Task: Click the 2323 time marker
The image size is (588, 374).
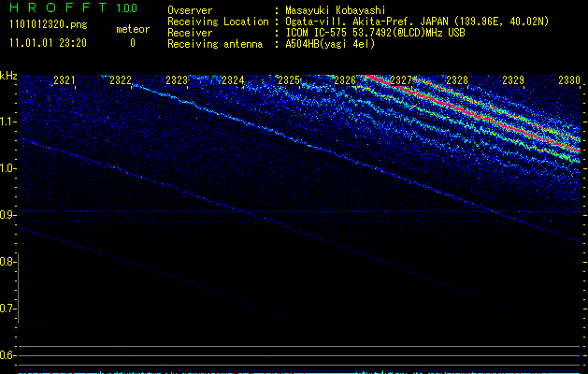Action: (177, 79)
